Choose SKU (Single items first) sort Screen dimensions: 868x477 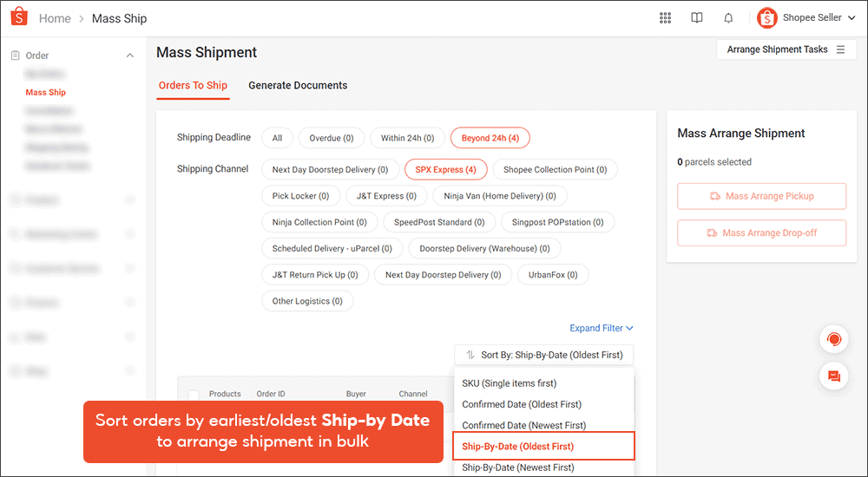click(x=543, y=383)
